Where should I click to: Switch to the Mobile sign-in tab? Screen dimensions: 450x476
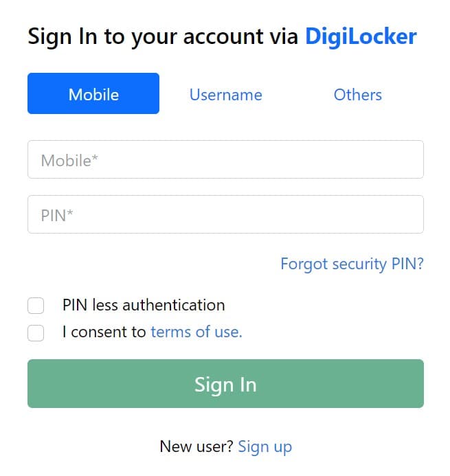tap(93, 94)
